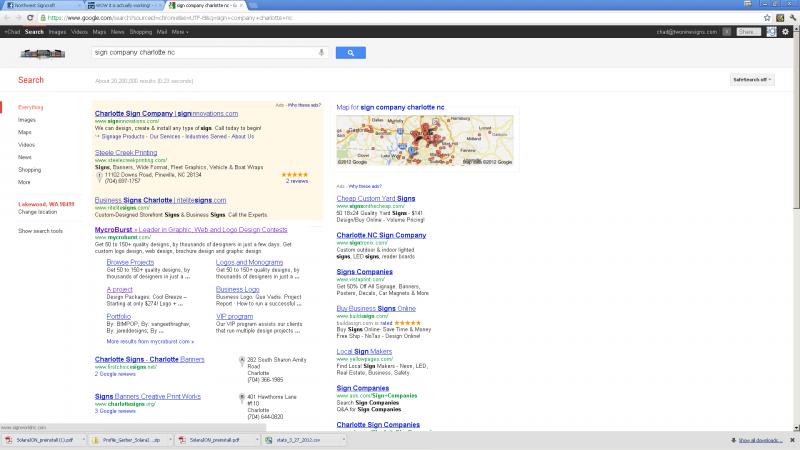Open the Charlotte Signs - Charlotte Banners result

[x=149, y=359]
